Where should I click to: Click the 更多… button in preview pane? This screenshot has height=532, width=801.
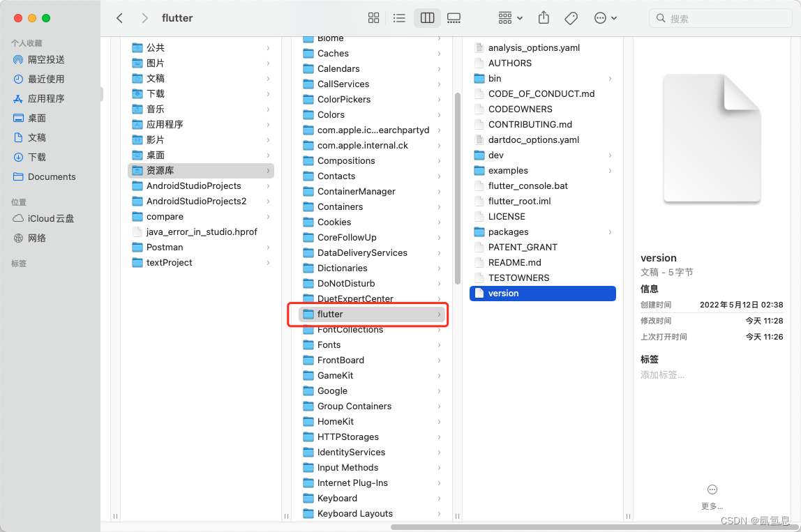712,497
